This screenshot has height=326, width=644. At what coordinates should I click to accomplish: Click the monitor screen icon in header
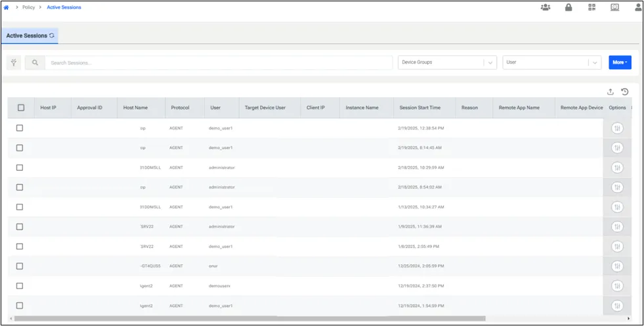[x=615, y=7]
